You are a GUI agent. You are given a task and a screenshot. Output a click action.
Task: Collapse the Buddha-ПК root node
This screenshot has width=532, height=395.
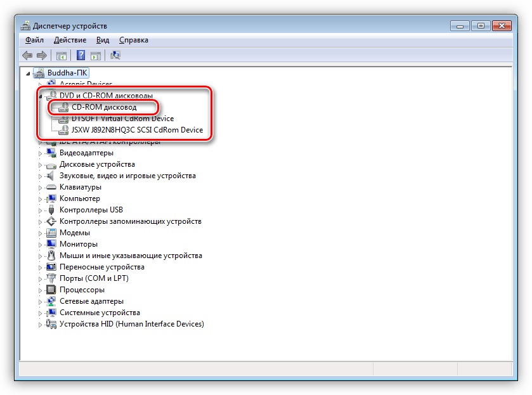pyautogui.click(x=27, y=73)
